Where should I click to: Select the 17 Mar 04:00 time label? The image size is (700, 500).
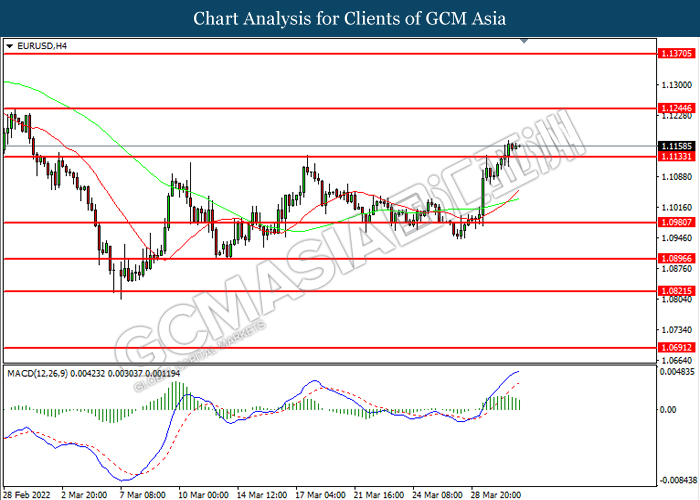click(x=320, y=495)
